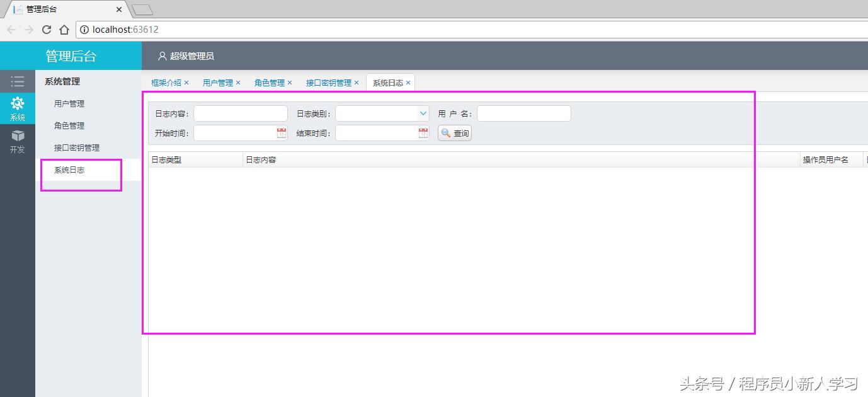
Task: Click the site info icon in address bar
Action: (x=84, y=29)
